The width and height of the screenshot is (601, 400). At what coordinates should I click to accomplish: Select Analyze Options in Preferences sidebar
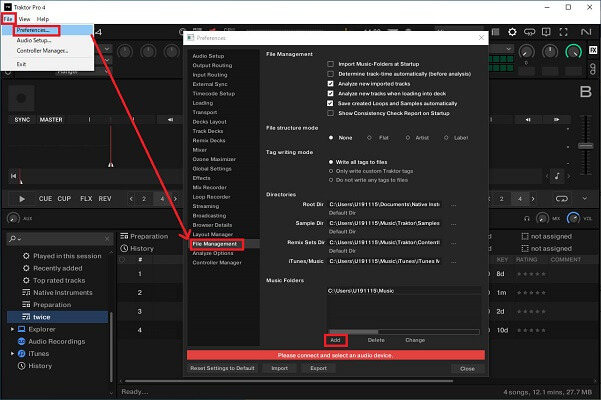coord(213,253)
